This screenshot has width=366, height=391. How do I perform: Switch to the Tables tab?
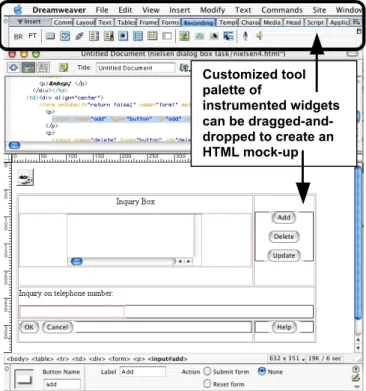[126, 23]
